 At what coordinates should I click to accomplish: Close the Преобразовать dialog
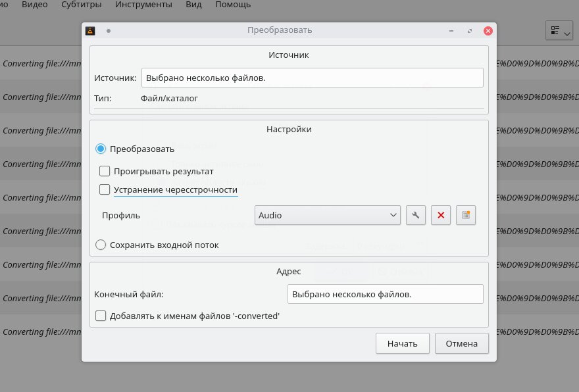pos(488,31)
